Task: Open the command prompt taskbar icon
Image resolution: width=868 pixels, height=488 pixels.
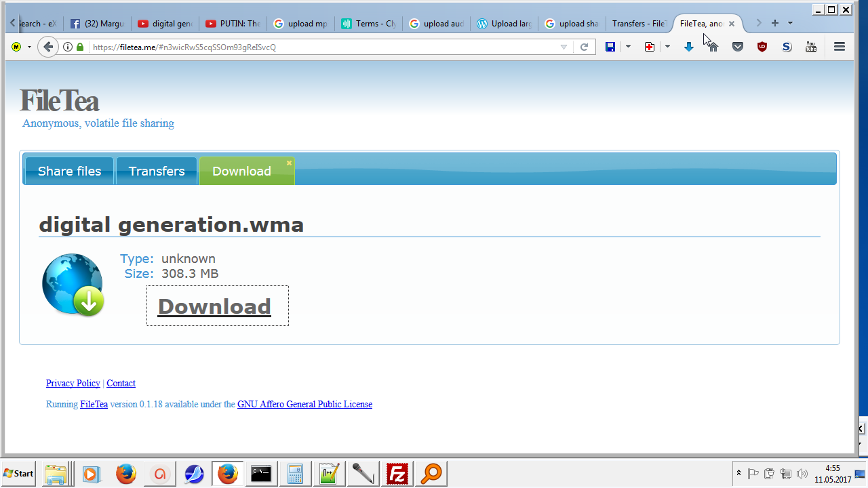Action: click(x=262, y=474)
